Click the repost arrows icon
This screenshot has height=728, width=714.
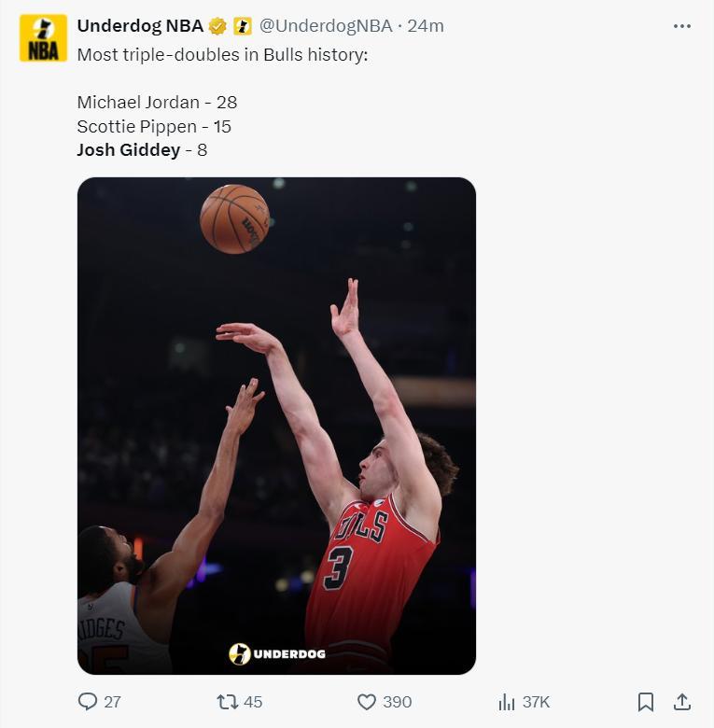[x=226, y=701]
